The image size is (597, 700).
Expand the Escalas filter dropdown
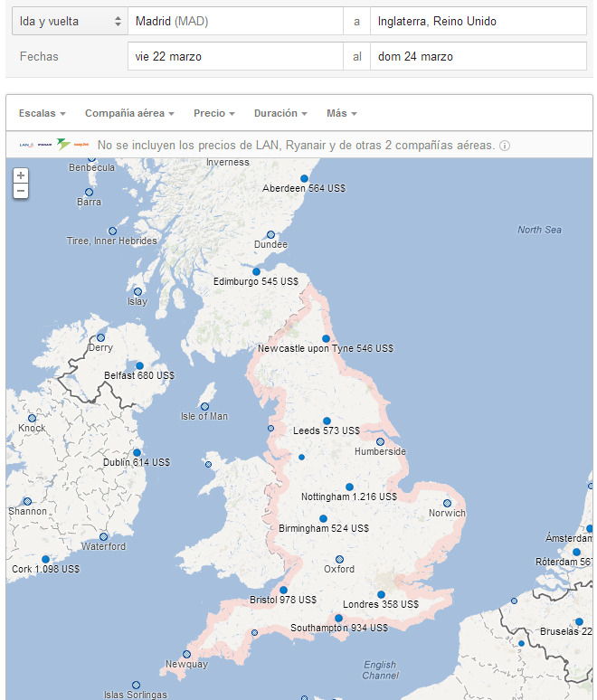42,114
